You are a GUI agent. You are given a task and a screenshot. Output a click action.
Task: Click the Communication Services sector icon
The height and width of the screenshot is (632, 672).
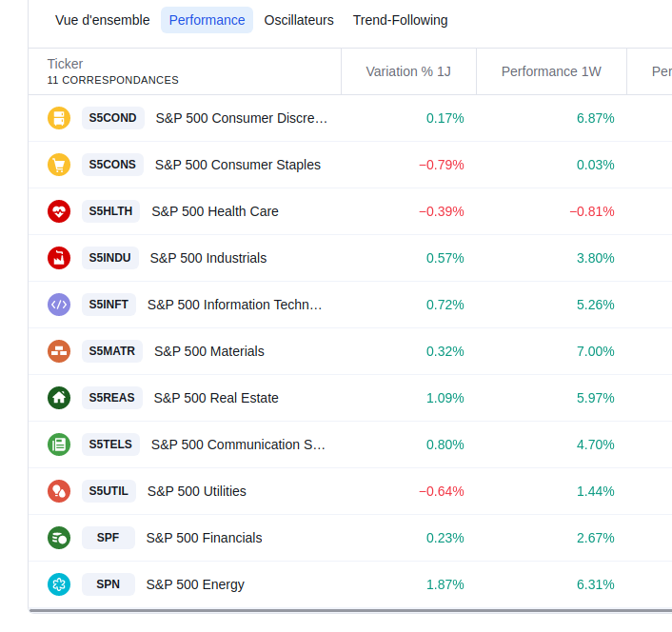pos(59,444)
